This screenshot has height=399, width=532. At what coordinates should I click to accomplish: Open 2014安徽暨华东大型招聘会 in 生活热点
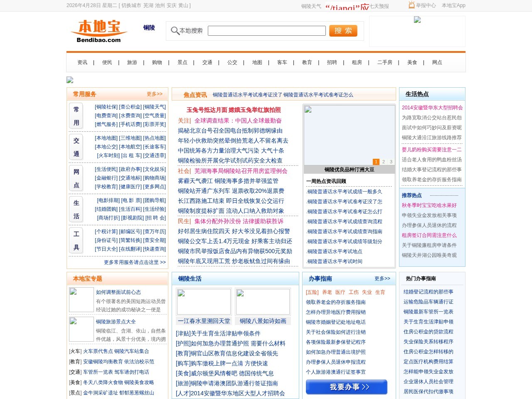(432, 108)
